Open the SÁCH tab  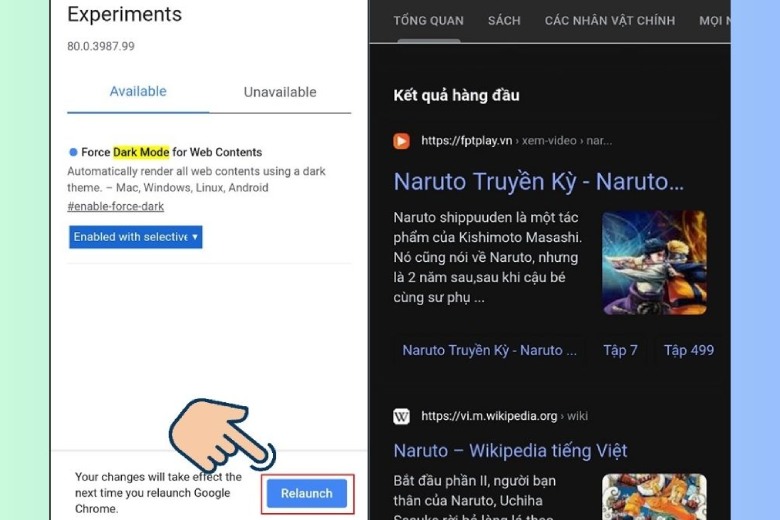504,21
